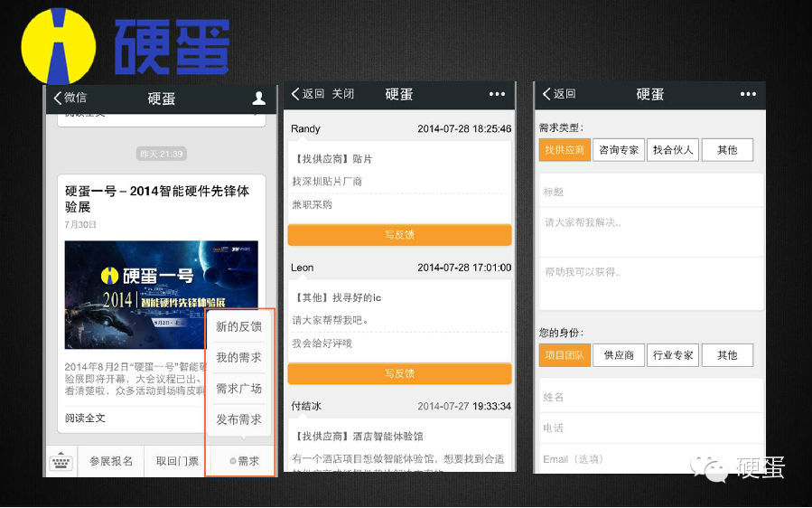This screenshot has width=812, height=508.
Task: Focus the 电话 input field
Action: [x=651, y=428]
